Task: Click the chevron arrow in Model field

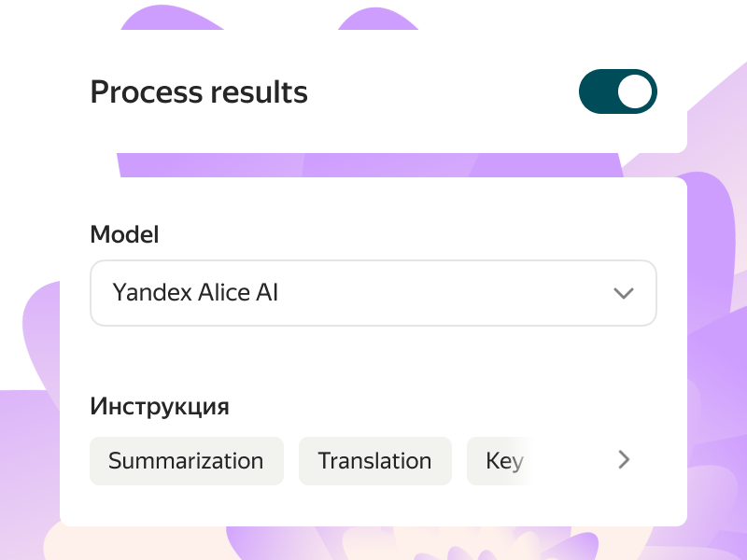Action: 623,293
